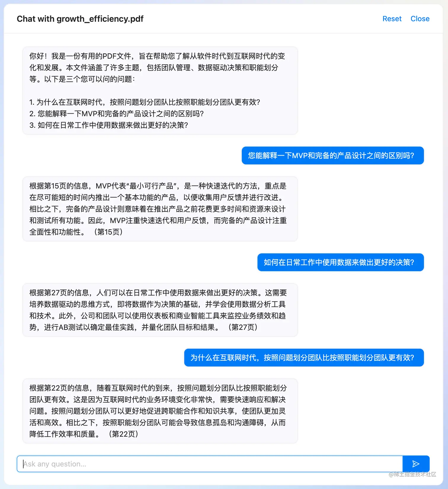Click the blue data-driven decision question bubble
The image size is (448, 489).
[341, 262]
